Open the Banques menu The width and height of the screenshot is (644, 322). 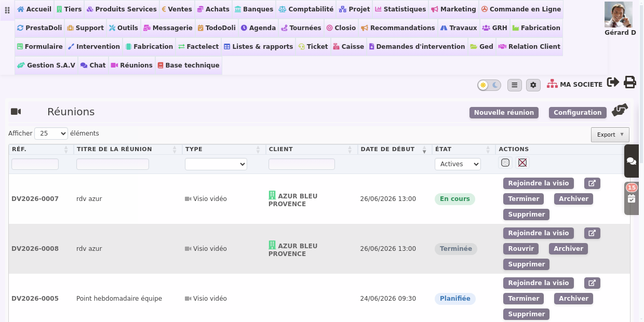click(x=254, y=9)
